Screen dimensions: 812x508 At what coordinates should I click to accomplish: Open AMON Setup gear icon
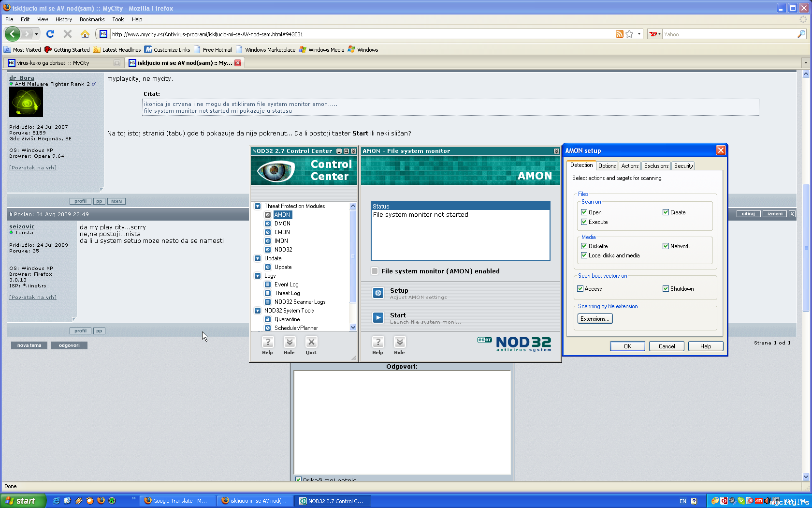(x=378, y=293)
